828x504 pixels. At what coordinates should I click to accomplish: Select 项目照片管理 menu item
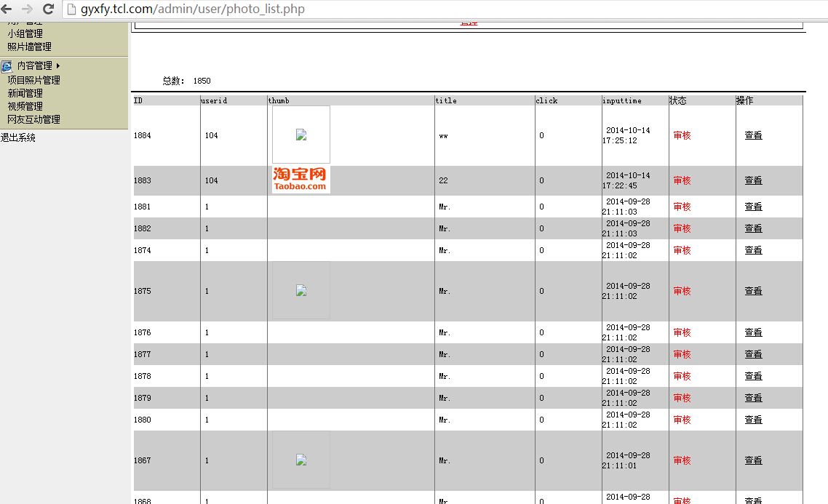(x=33, y=80)
